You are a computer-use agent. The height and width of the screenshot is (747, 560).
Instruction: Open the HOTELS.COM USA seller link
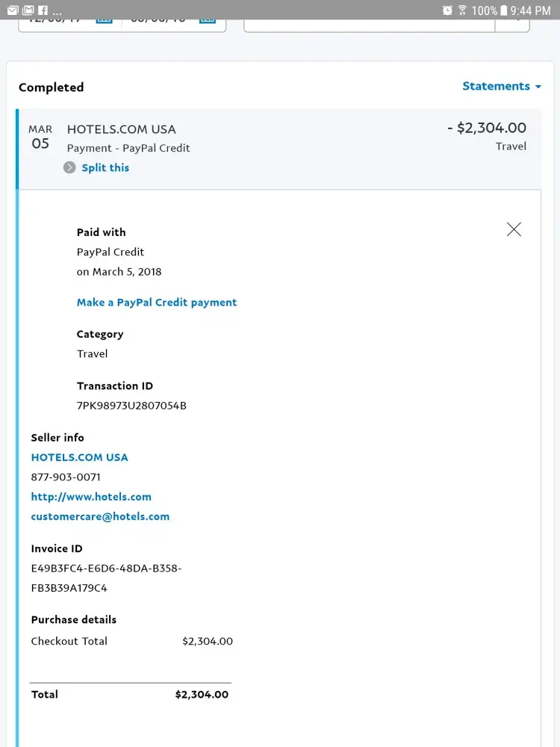[x=79, y=457]
